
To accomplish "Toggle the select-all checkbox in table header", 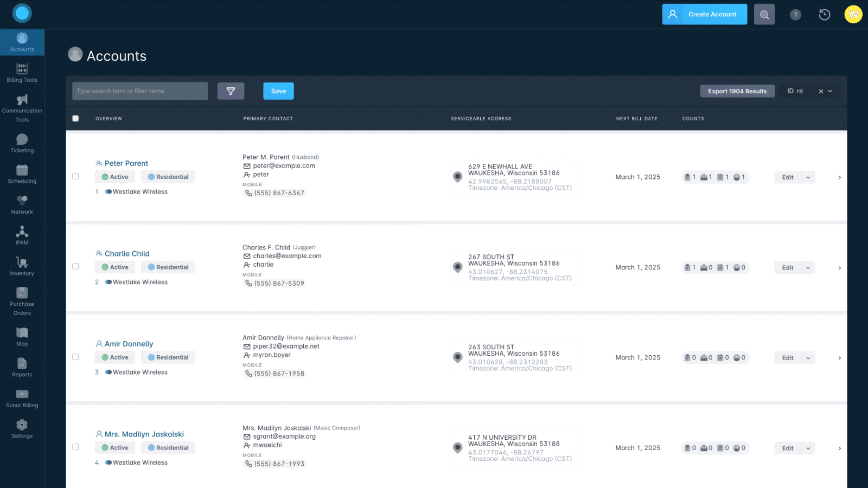I will coord(75,118).
